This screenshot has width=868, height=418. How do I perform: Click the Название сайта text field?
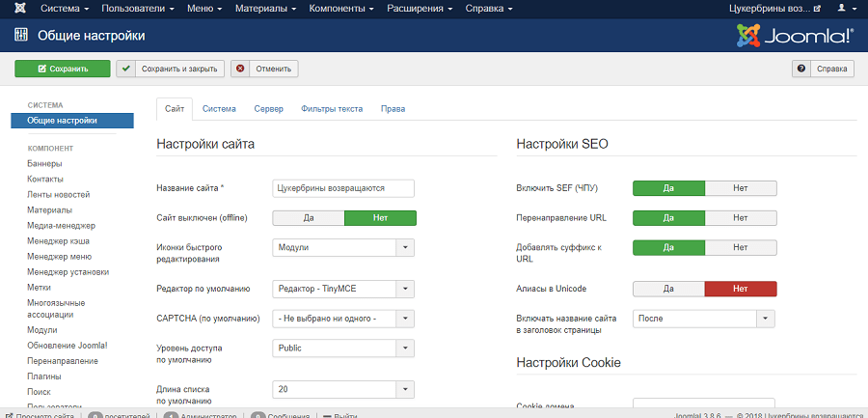click(x=342, y=188)
